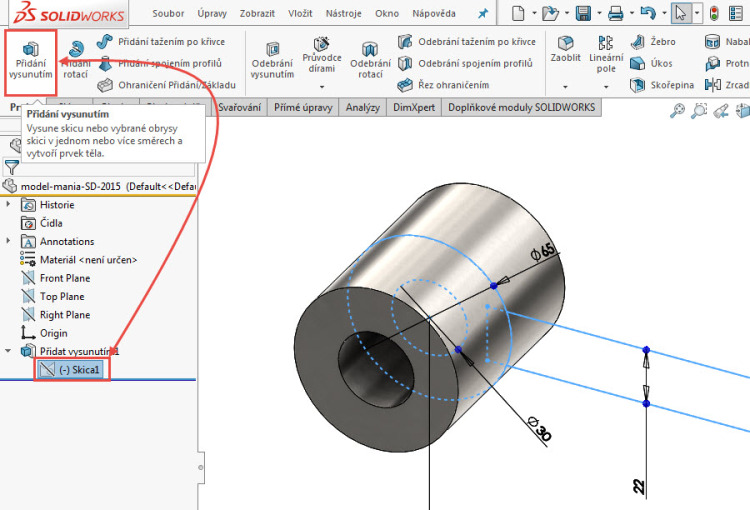Click the Ø30 diameter dimension
The height and width of the screenshot is (510, 750).
coord(540,428)
